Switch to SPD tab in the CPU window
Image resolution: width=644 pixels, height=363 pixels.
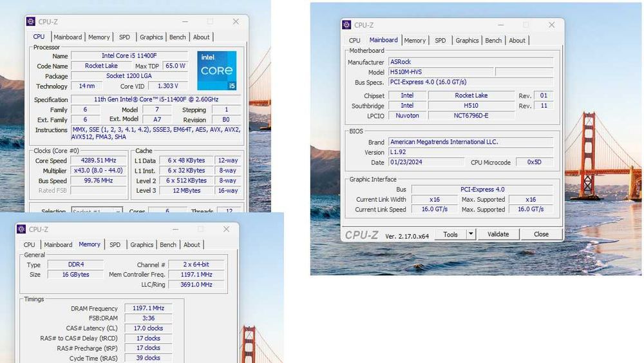(x=124, y=37)
